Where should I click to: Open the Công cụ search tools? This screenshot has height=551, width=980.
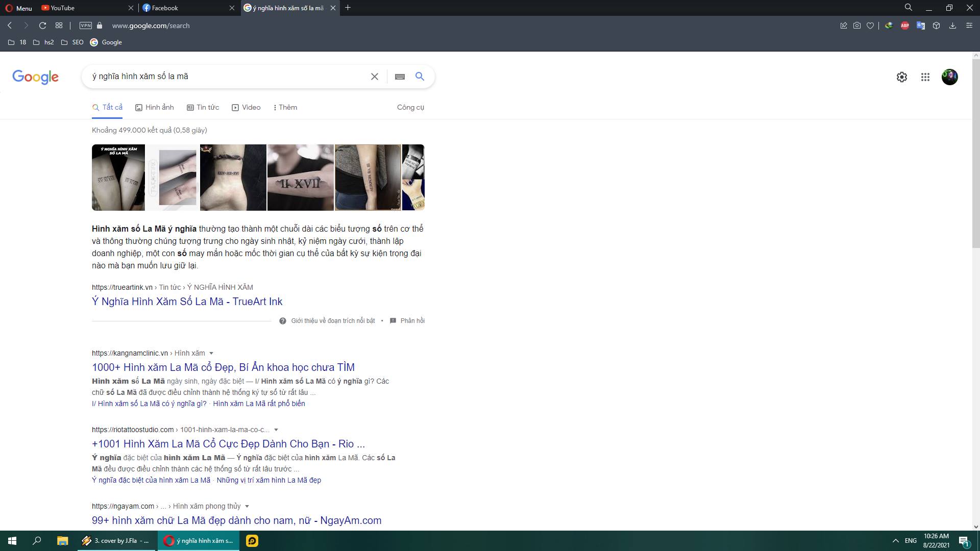[x=410, y=107]
